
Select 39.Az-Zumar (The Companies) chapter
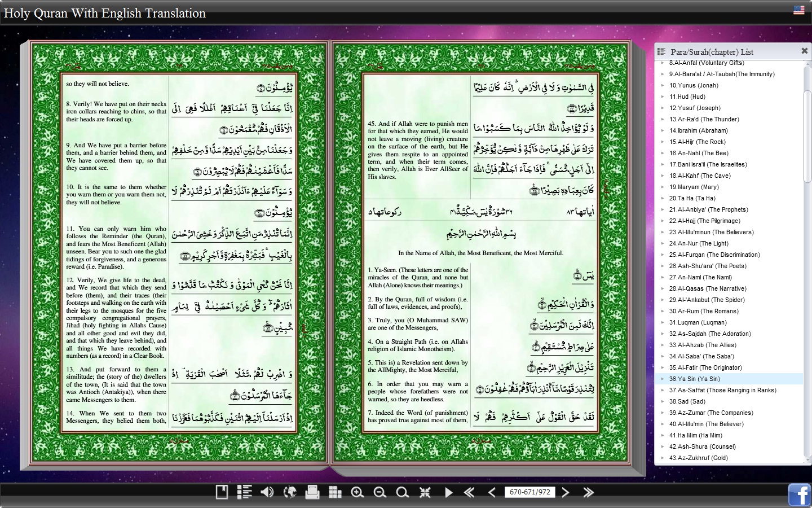(x=710, y=413)
